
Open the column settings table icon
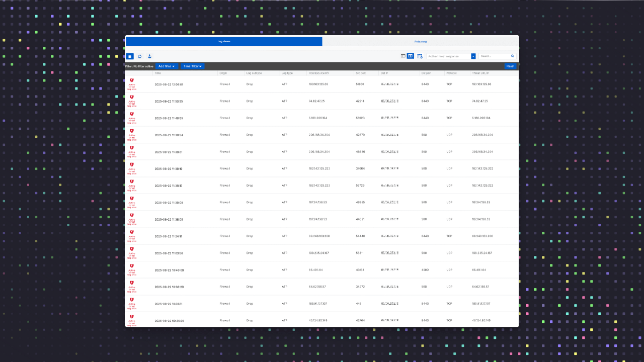pos(420,56)
